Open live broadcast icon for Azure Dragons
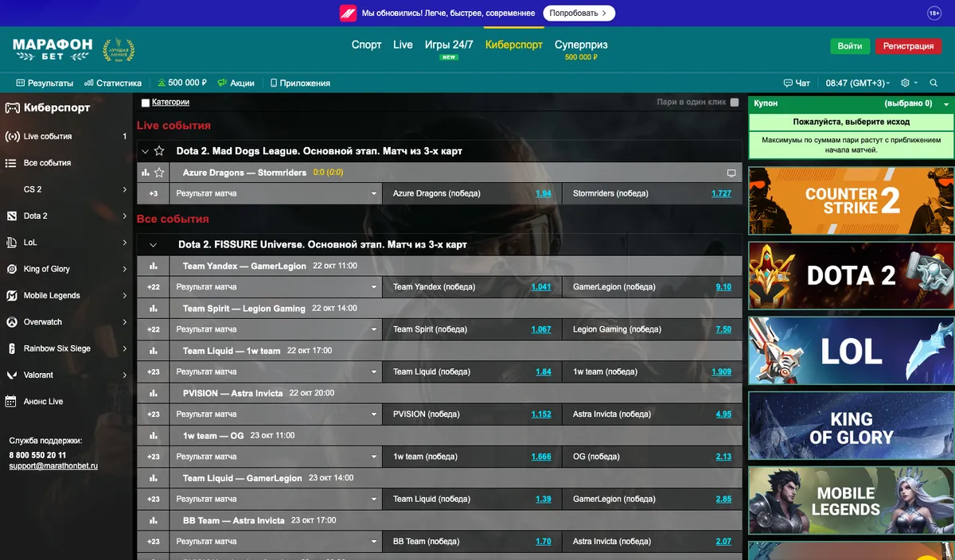955x560 pixels. click(x=731, y=173)
